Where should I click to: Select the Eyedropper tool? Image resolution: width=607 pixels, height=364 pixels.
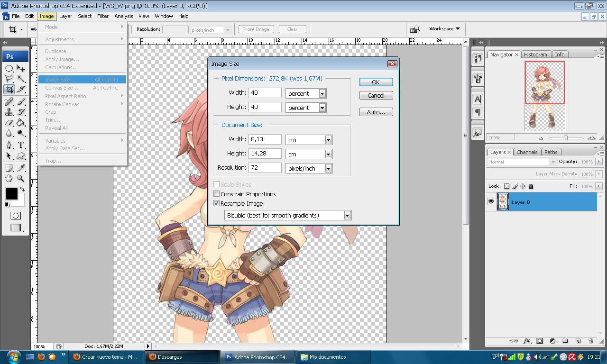click(21, 168)
